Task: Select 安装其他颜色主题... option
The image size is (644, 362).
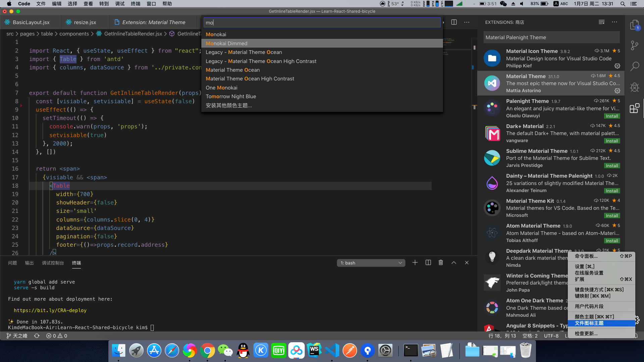Action: pos(322,105)
